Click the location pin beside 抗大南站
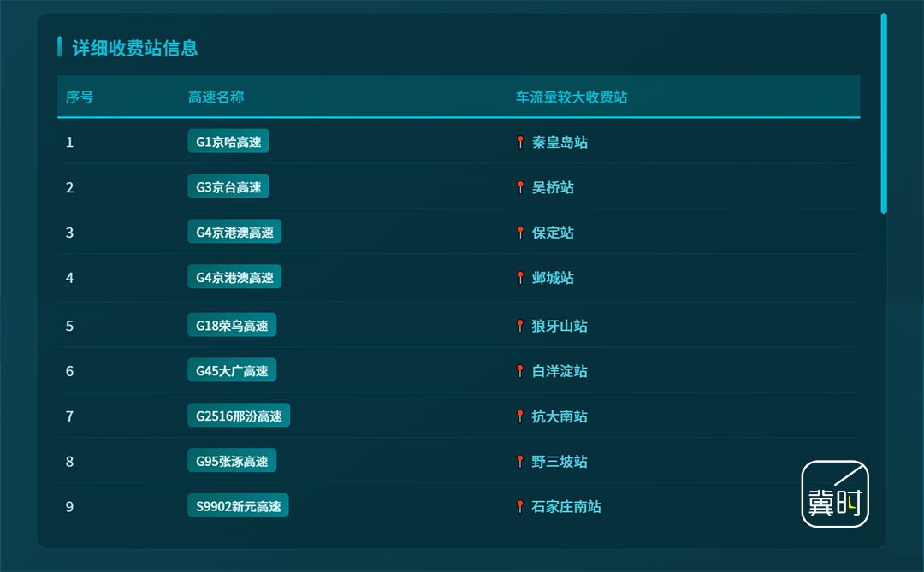924x572 pixels. click(x=520, y=416)
